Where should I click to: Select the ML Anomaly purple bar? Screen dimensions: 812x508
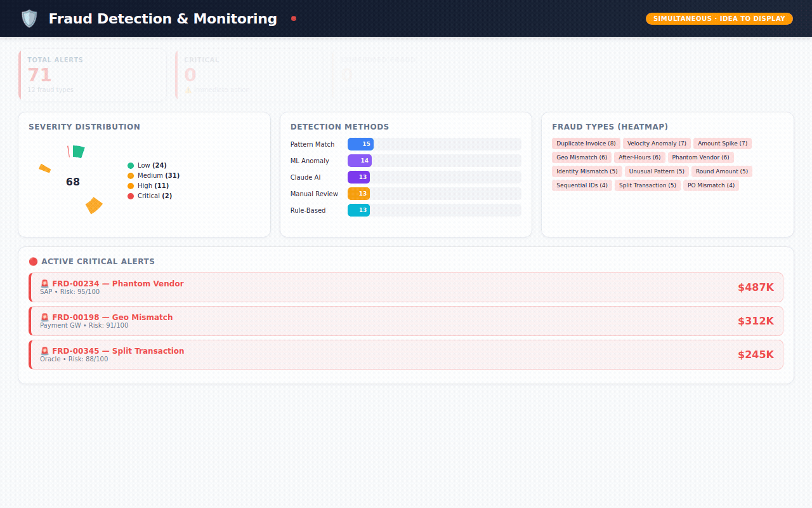tap(359, 161)
